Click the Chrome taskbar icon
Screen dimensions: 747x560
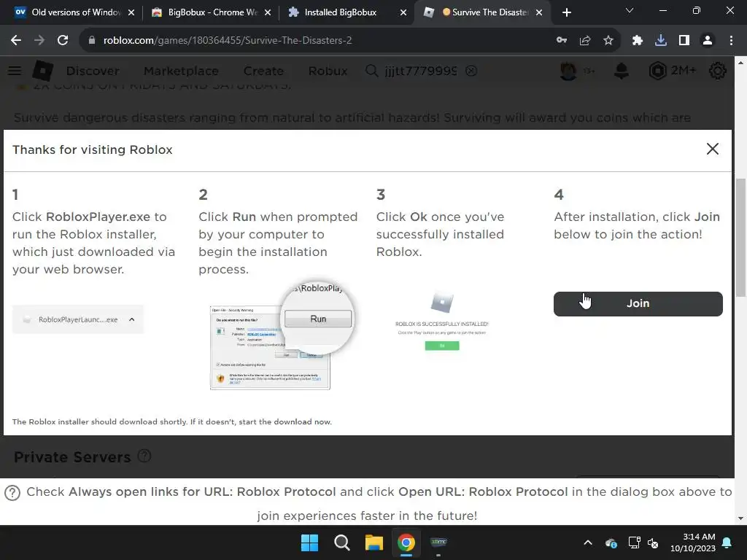coord(406,542)
